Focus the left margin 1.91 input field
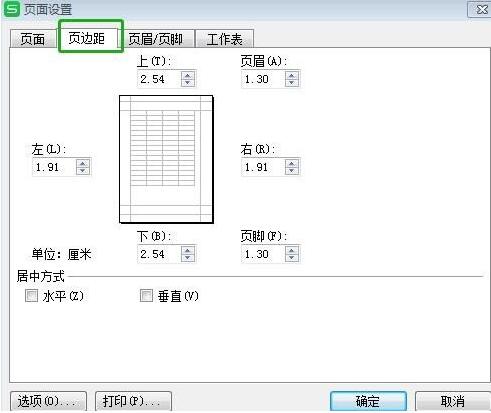 55,167
